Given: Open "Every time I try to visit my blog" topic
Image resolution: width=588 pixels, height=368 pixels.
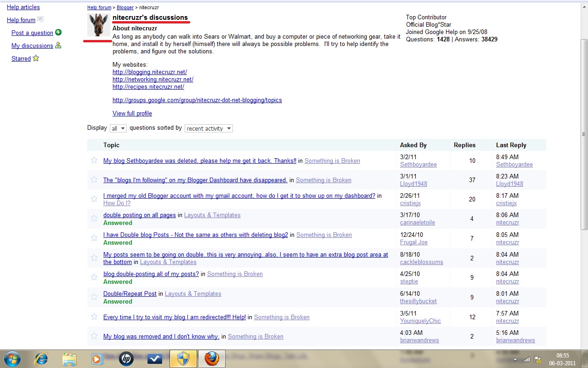Looking at the screenshot, I should coord(175,317).
